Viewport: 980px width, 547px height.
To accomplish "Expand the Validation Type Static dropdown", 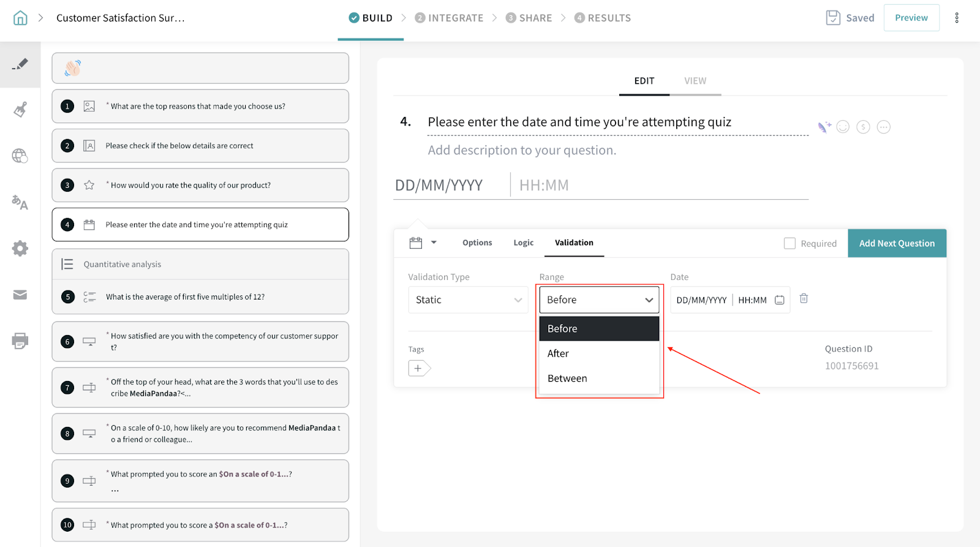I will point(468,300).
